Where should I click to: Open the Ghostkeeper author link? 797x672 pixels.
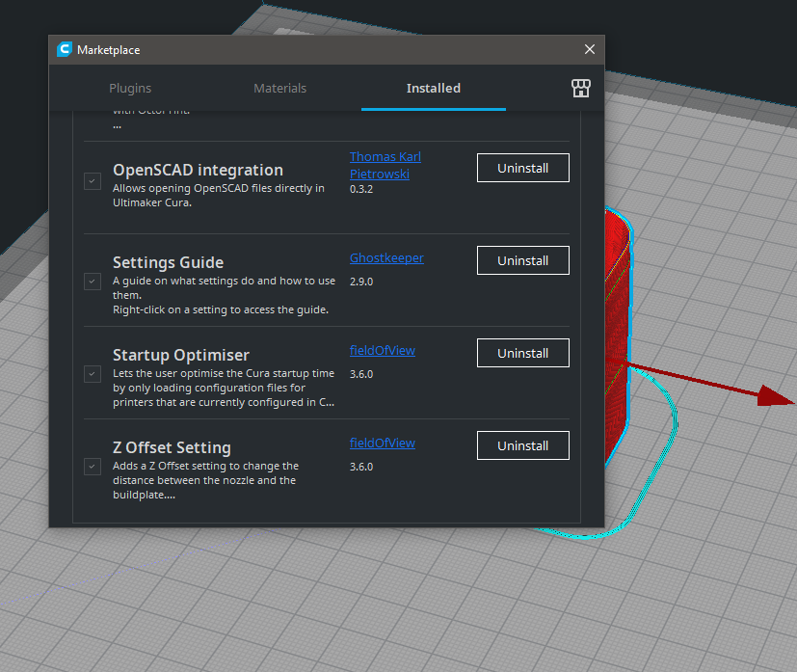386,257
